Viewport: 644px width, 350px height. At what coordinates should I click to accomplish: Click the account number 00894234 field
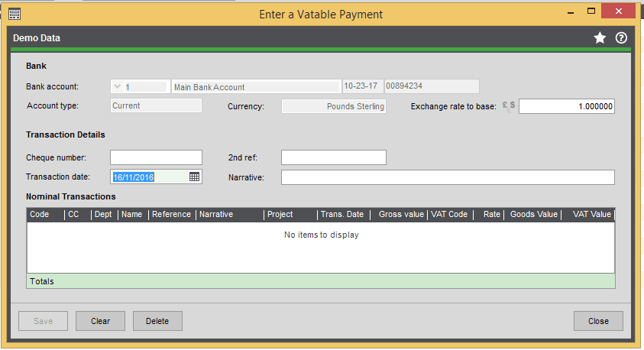[432, 86]
